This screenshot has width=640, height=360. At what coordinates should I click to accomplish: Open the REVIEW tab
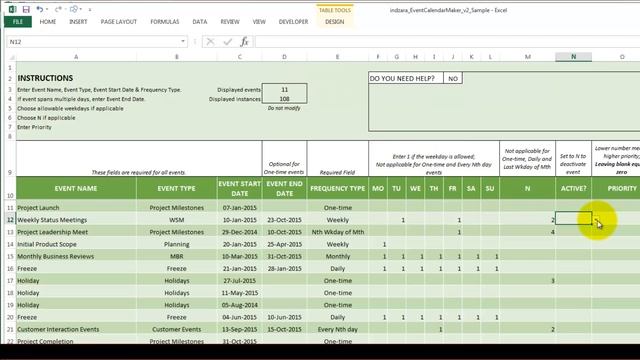click(230, 22)
